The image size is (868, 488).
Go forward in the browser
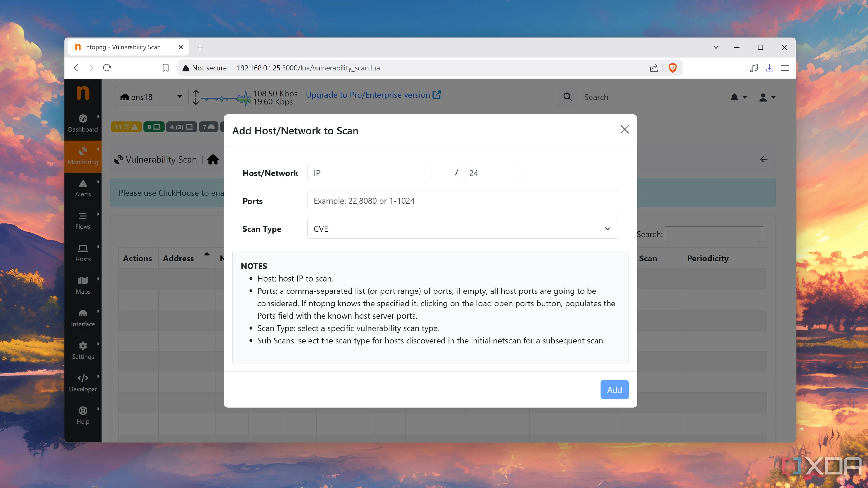91,68
